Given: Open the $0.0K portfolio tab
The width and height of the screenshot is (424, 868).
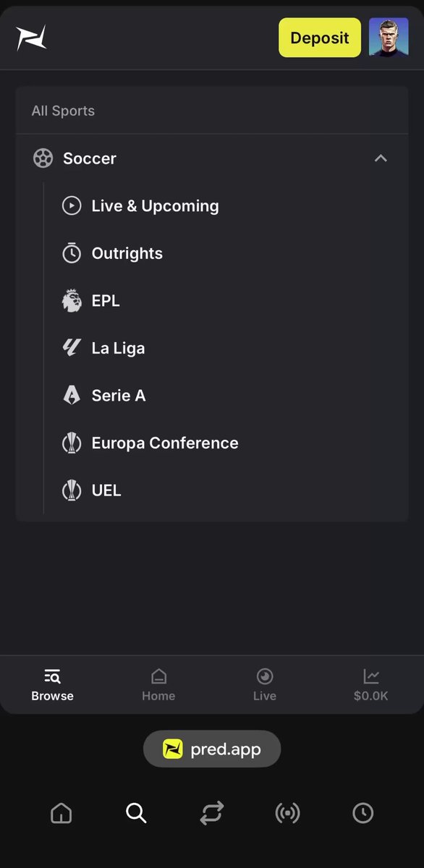Looking at the screenshot, I should click(371, 685).
